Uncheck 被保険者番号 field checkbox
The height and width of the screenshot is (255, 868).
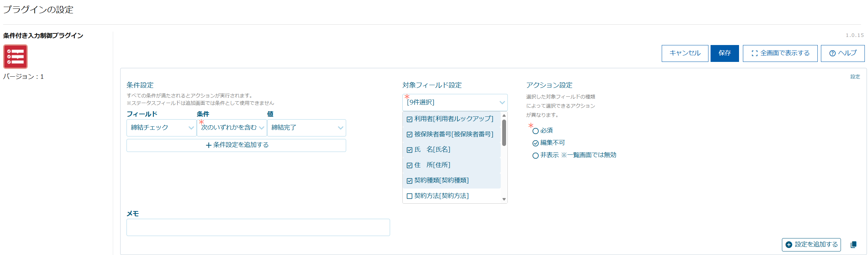tap(409, 135)
